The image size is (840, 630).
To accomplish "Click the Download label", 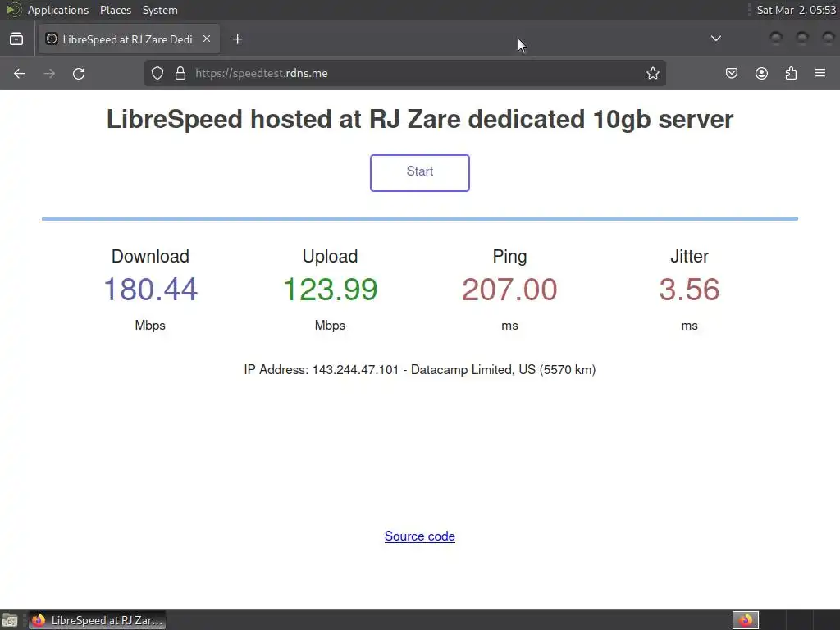I will 150,256.
